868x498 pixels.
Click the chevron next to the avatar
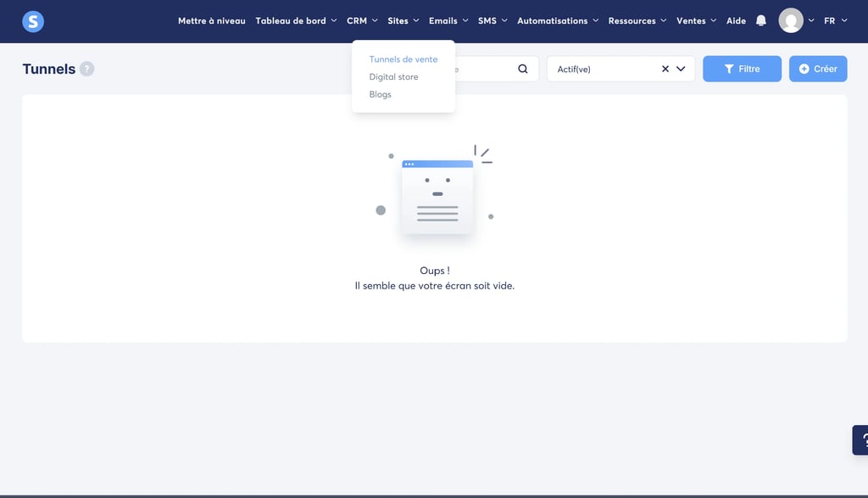coord(811,20)
